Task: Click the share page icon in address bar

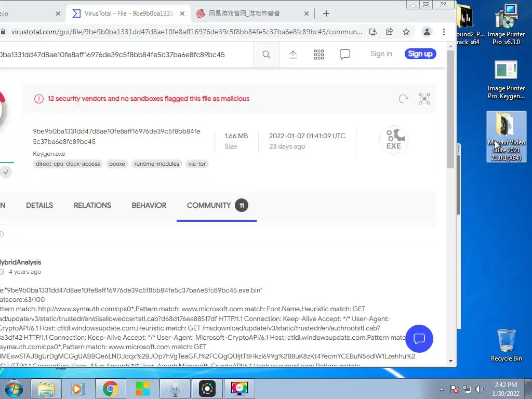Action: 390,32
